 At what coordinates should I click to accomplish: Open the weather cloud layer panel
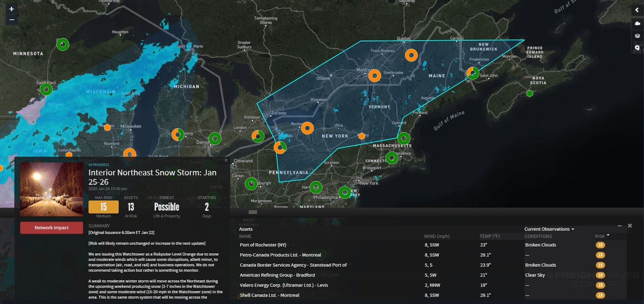[x=637, y=24]
